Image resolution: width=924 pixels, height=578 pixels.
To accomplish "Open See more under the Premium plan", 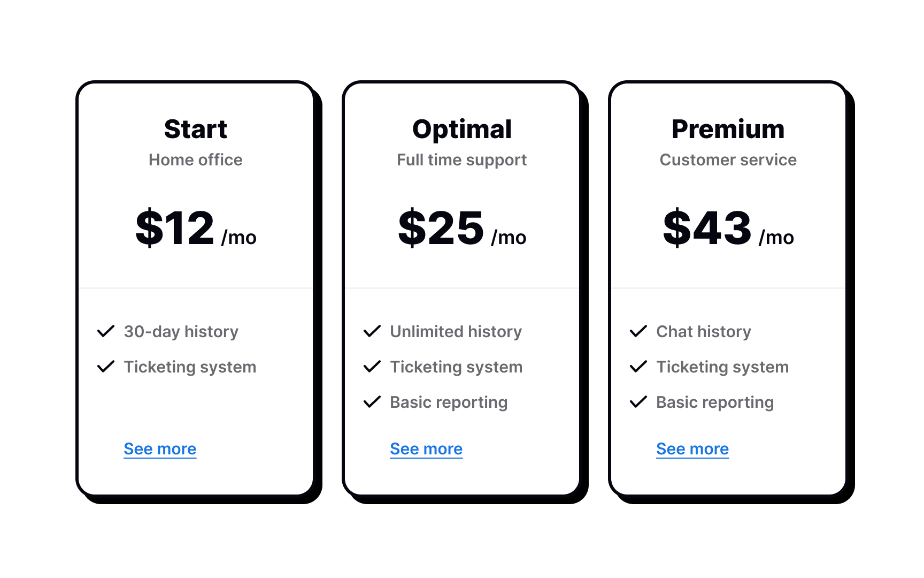I will point(692,449).
